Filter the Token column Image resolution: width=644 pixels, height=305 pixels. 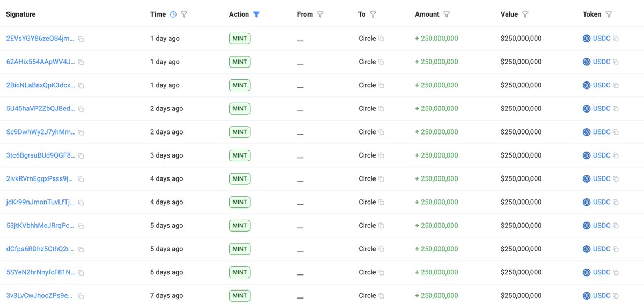[x=609, y=14]
